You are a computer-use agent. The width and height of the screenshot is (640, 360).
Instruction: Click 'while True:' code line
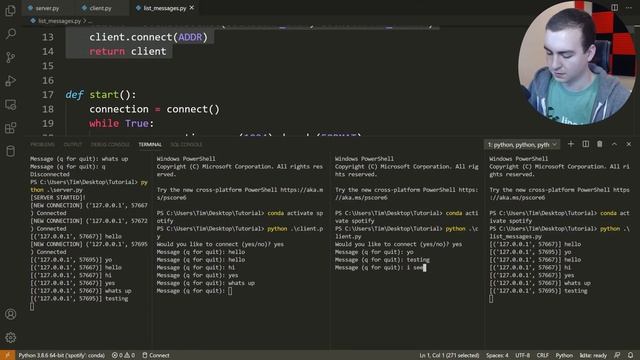pos(122,123)
